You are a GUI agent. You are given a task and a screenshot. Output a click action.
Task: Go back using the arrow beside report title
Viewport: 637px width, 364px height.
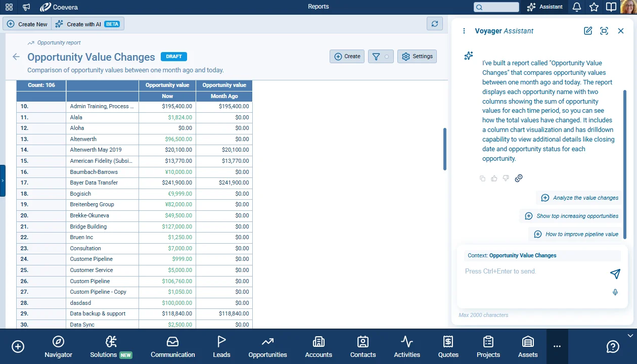pos(16,57)
